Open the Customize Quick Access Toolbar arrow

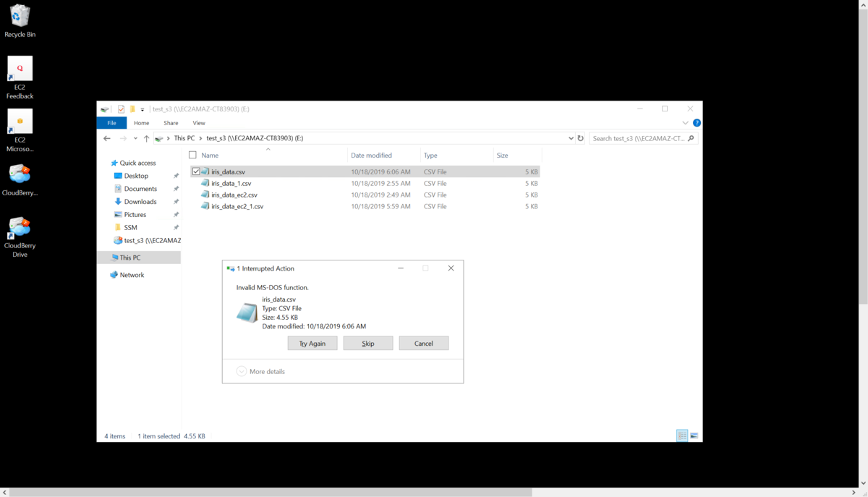(x=142, y=110)
